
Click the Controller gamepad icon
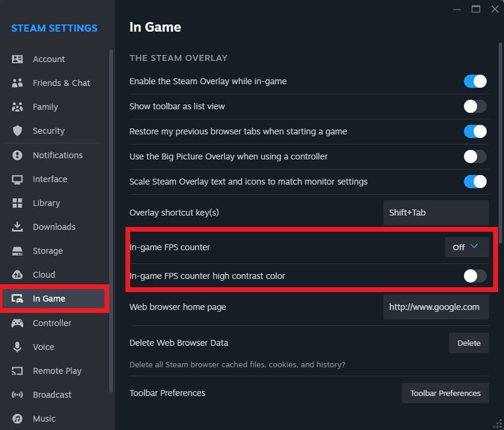tap(17, 323)
